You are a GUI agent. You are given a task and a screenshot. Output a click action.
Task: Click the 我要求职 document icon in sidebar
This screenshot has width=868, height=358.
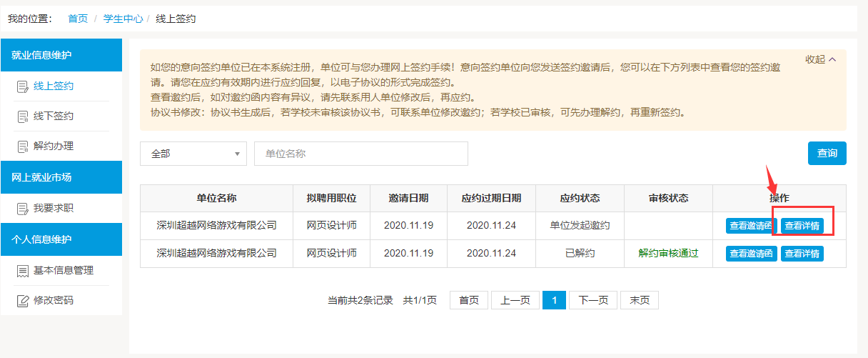pos(22,209)
